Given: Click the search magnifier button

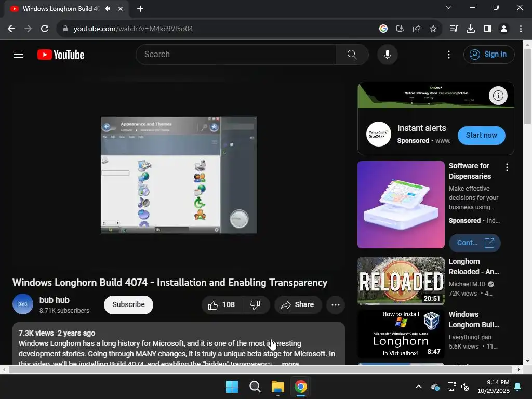Looking at the screenshot, I should pos(352,54).
